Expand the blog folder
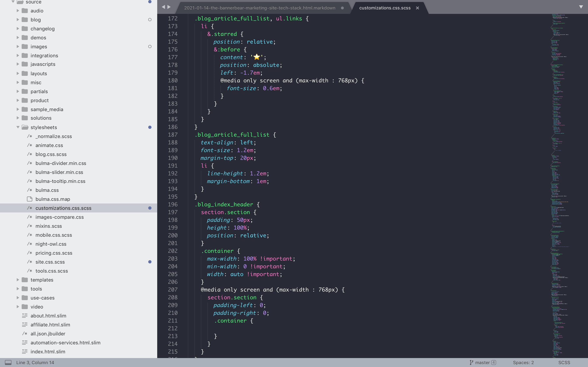The height and width of the screenshot is (367, 588). [18, 20]
